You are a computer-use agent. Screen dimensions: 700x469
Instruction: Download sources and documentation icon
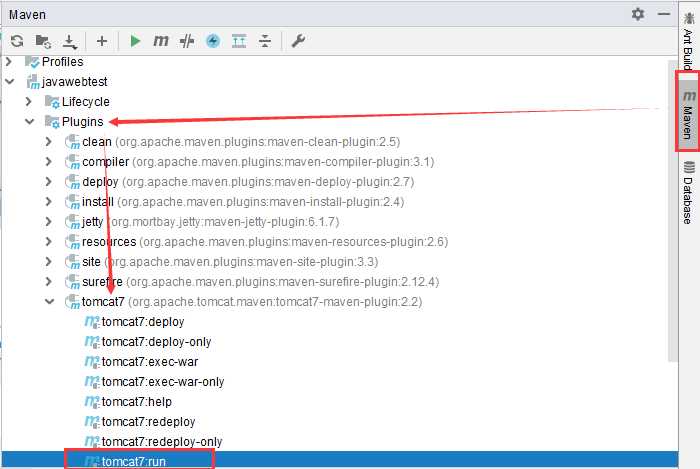(70, 42)
